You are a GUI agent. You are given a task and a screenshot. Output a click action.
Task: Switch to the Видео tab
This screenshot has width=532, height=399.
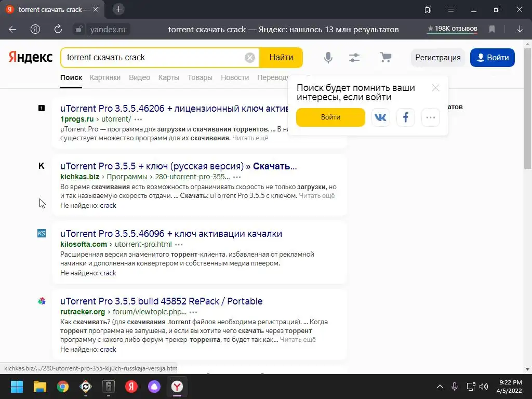tap(139, 77)
